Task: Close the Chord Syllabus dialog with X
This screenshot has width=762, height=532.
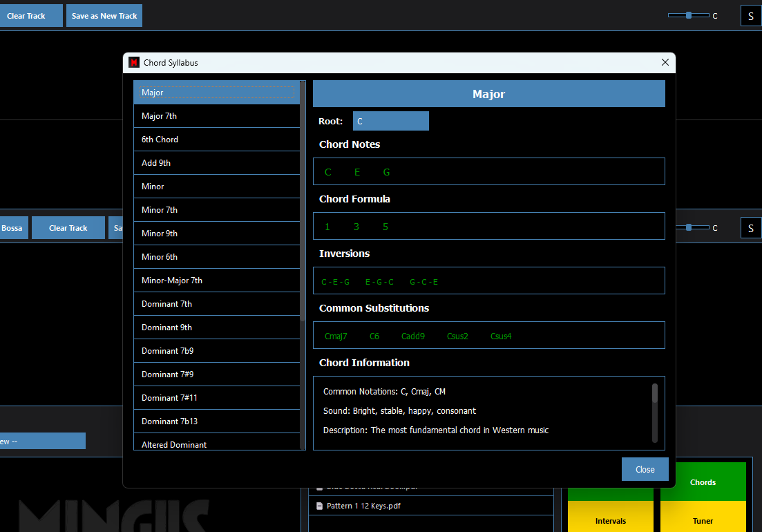Action: pos(665,63)
